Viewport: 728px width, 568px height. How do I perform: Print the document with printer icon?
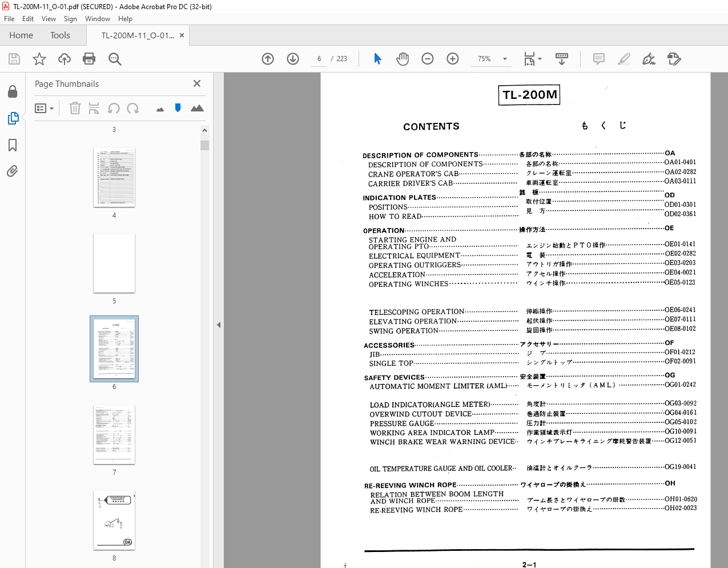(x=89, y=59)
